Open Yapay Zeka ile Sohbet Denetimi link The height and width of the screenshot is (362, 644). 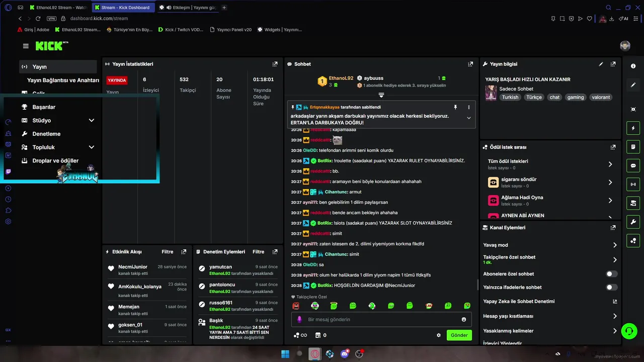coord(550,302)
